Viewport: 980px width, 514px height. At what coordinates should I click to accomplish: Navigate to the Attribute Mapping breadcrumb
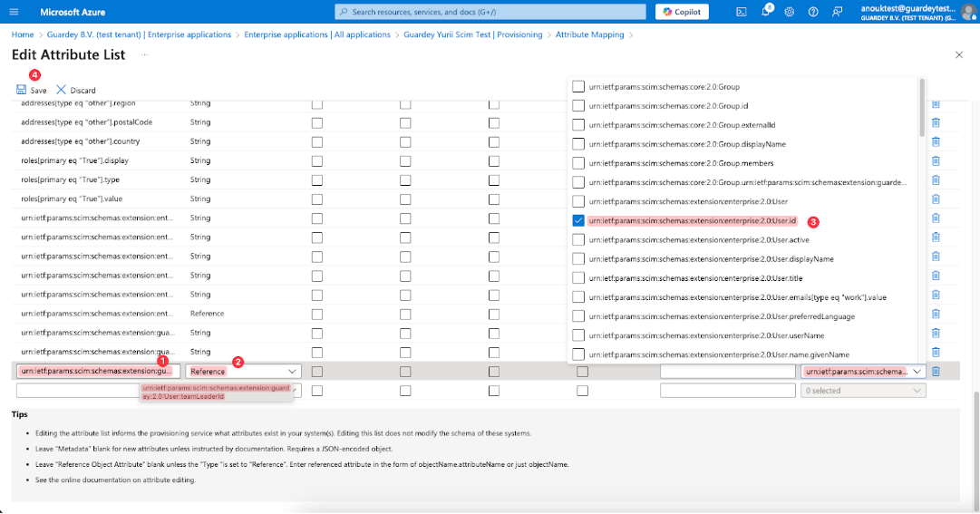589,34
